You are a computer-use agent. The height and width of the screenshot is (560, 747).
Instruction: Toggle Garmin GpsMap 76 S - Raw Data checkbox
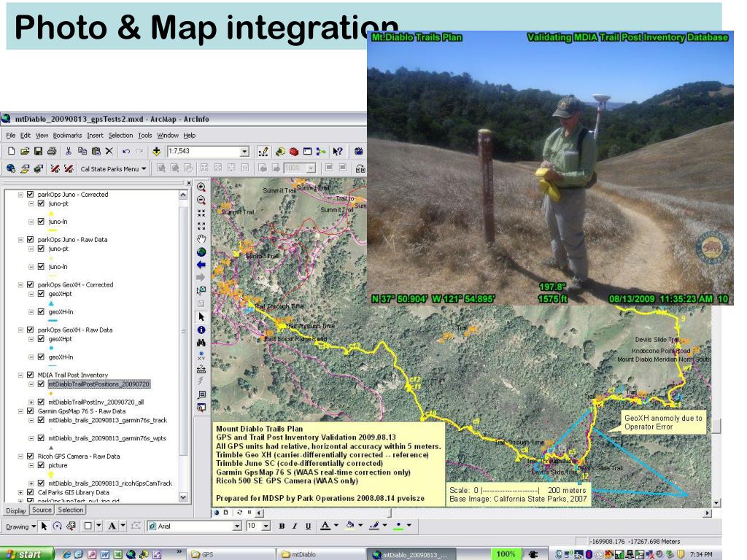pos(31,411)
